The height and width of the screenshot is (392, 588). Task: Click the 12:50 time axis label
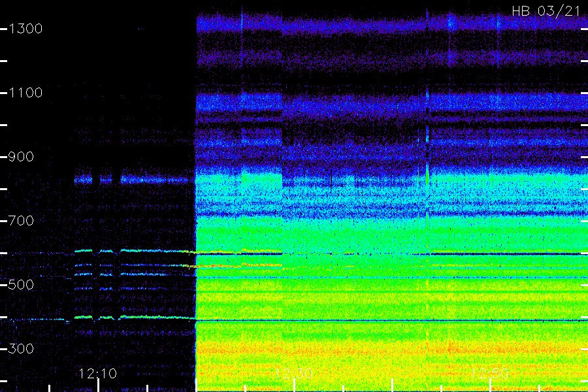489,374
